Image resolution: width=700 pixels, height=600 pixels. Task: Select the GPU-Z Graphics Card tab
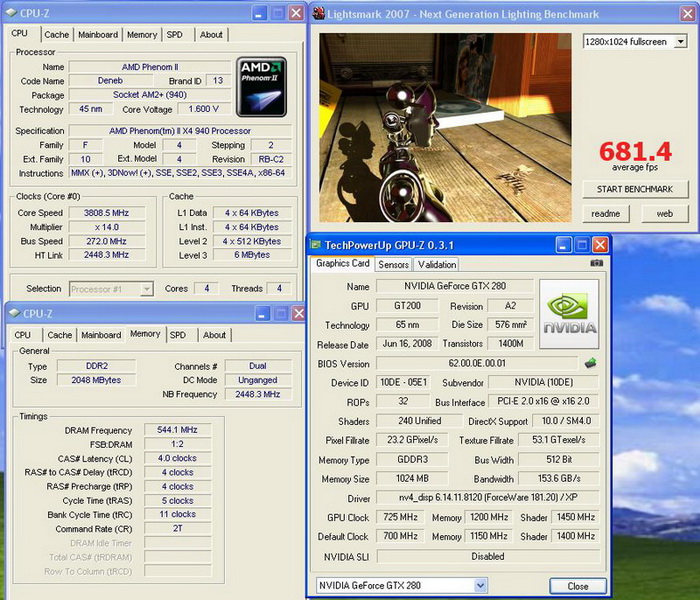click(x=342, y=263)
